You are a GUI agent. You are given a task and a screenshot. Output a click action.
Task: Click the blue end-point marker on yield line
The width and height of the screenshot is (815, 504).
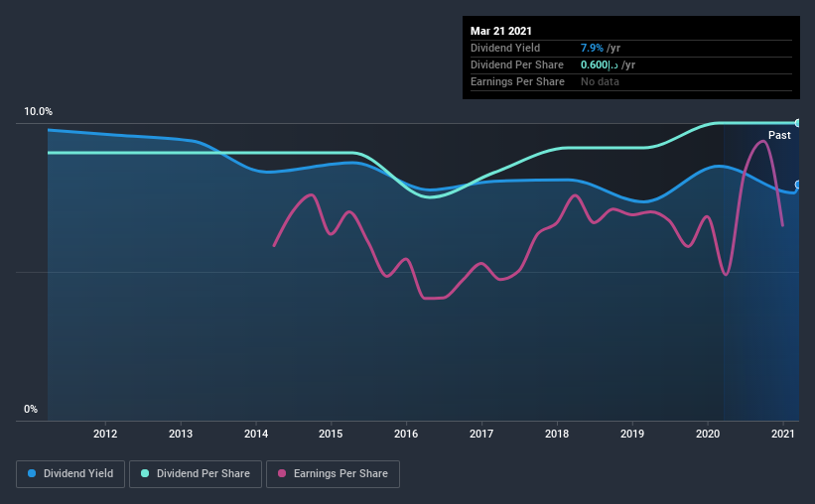point(797,185)
